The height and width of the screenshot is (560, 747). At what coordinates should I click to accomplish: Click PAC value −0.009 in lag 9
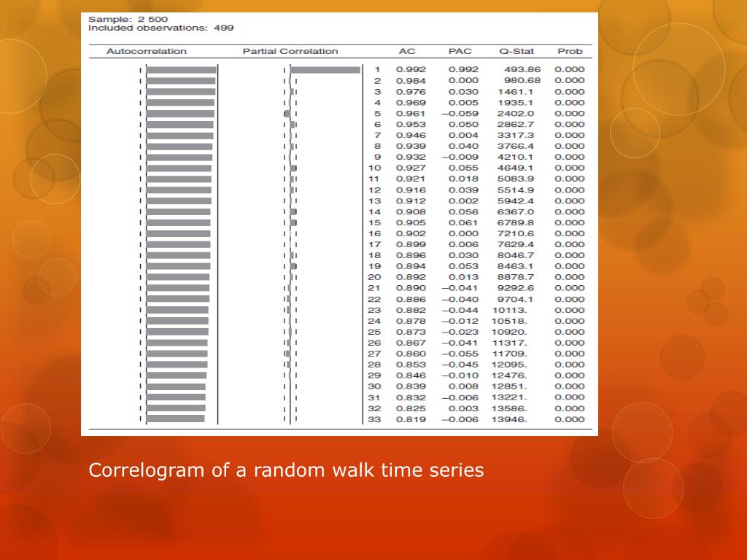tap(460, 157)
